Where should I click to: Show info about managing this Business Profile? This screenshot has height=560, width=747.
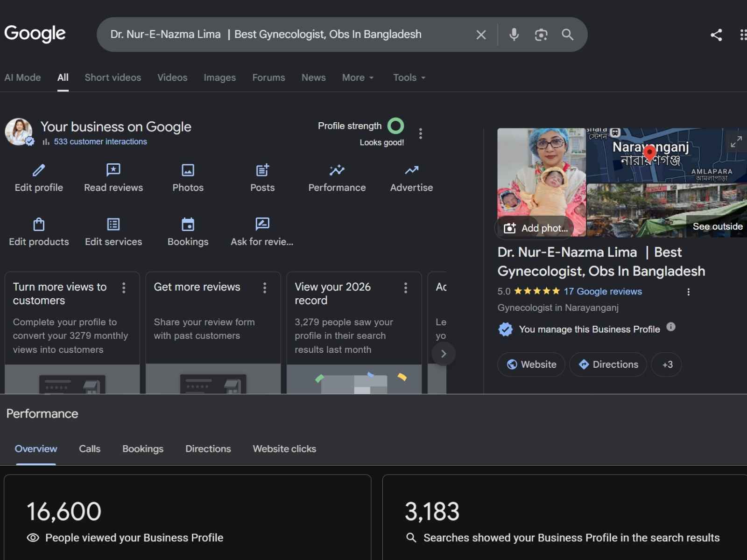671,327
